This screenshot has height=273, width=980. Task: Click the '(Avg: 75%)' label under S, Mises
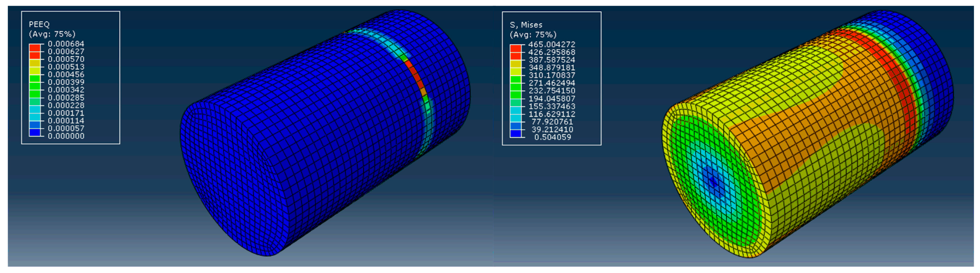[x=533, y=35]
